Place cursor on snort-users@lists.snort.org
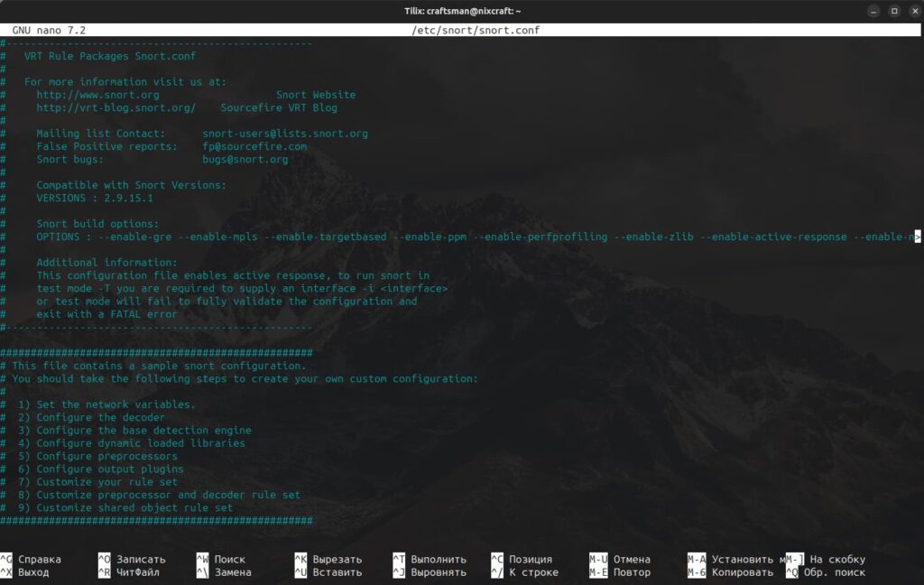The image size is (924, 585). (285, 134)
